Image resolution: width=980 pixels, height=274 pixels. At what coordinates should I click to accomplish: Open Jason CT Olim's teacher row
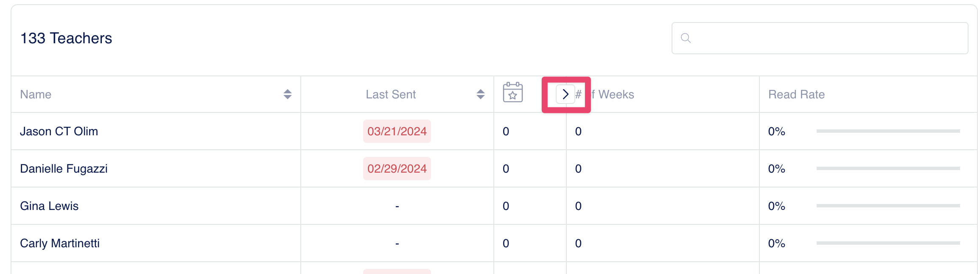pos(59,131)
